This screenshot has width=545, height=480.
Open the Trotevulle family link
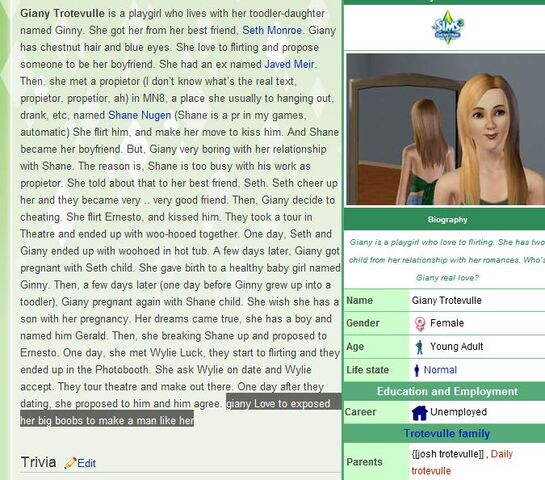pyautogui.click(x=447, y=433)
